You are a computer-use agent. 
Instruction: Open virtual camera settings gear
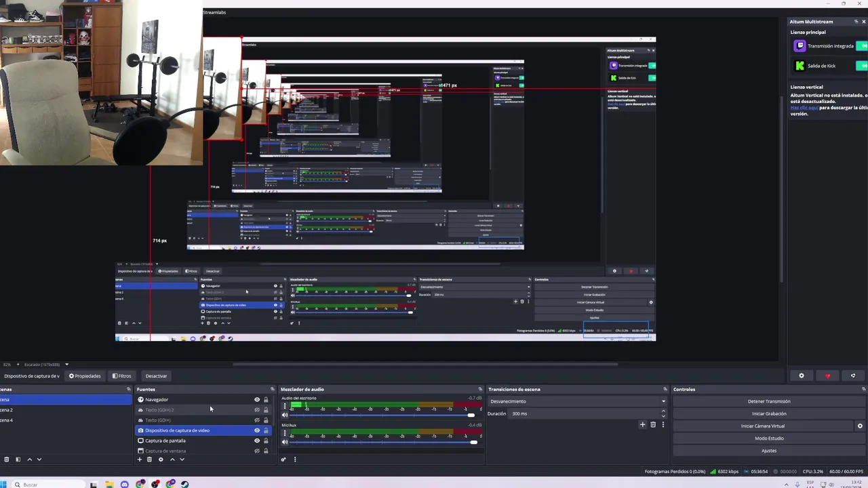pos(860,426)
